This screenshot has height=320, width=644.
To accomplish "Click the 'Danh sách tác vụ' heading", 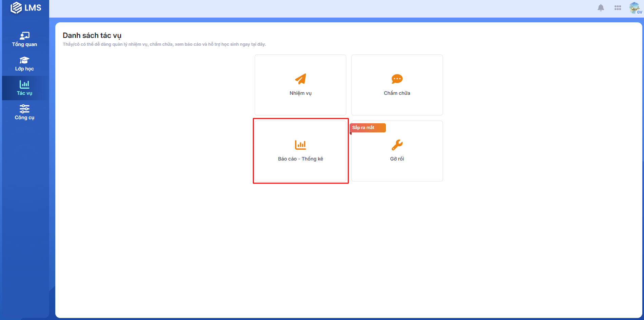I will (92, 36).
